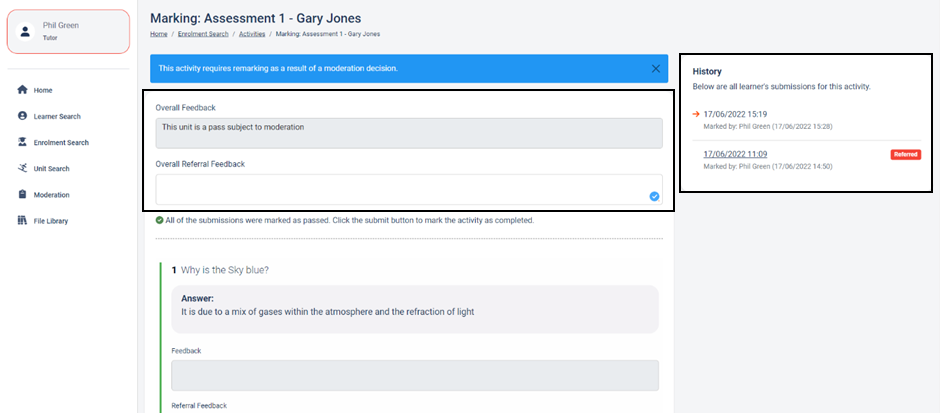Image resolution: width=940 pixels, height=413 pixels.
Task: Dismiss the blue remarking notification banner
Action: tap(656, 68)
